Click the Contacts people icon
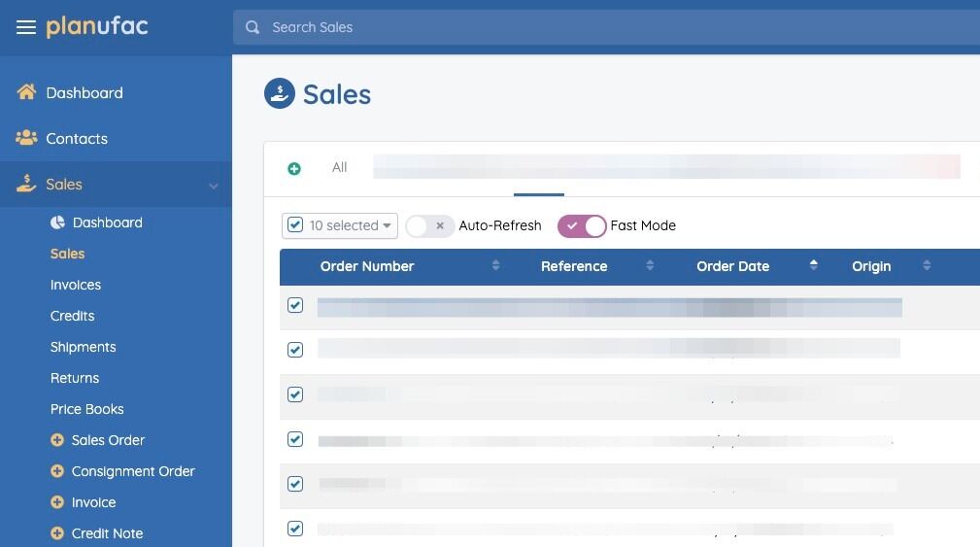Image resolution: width=980 pixels, height=547 pixels. (26, 138)
